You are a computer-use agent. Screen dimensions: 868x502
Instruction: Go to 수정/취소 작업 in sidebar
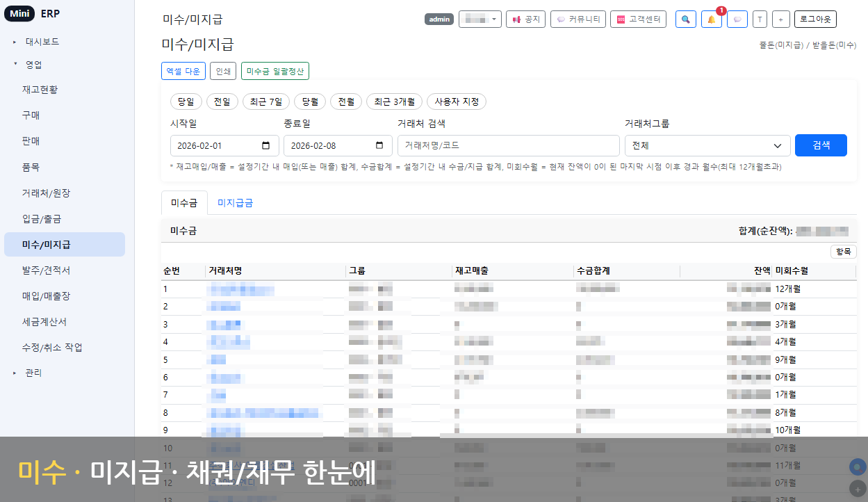click(52, 347)
